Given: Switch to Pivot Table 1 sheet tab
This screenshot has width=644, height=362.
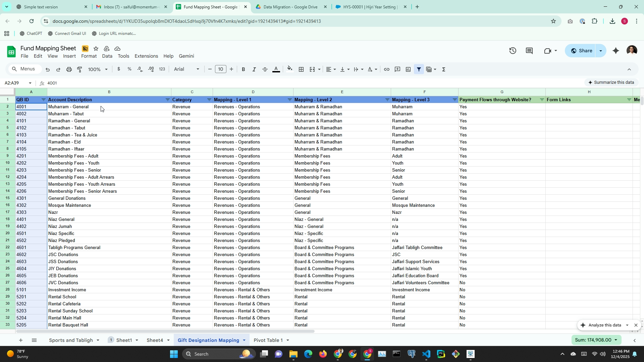Looking at the screenshot, I should click(268, 340).
